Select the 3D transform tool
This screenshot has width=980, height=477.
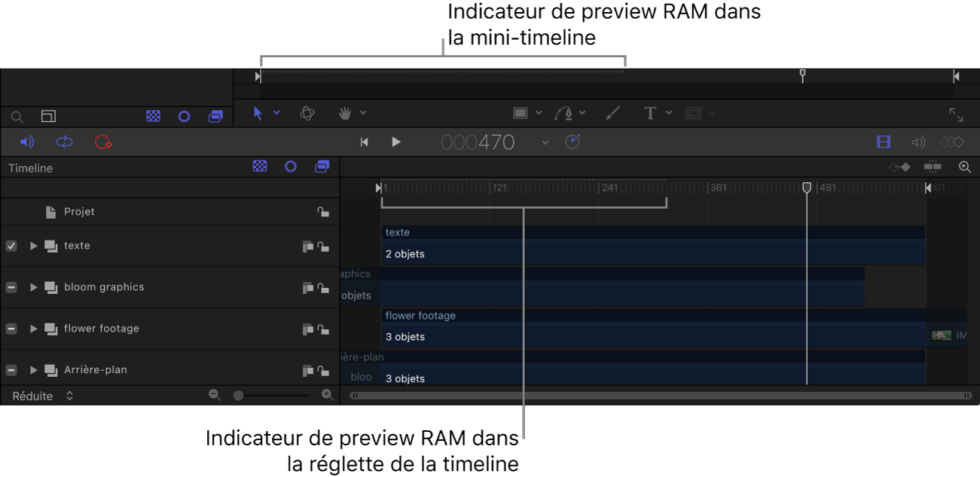click(x=307, y=113)
